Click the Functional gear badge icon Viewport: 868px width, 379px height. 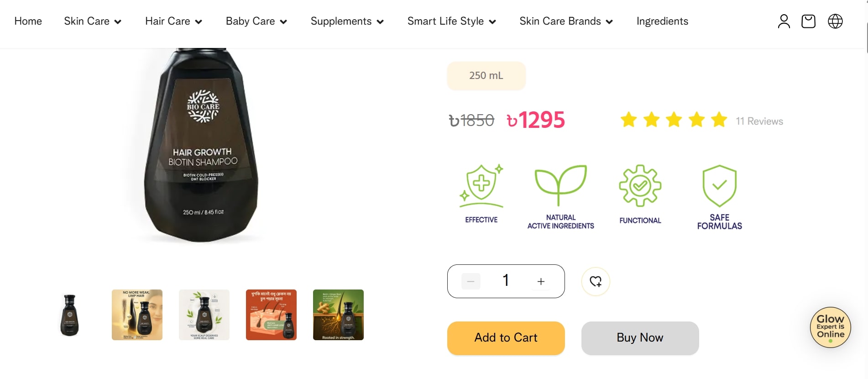tap(640, 186)
